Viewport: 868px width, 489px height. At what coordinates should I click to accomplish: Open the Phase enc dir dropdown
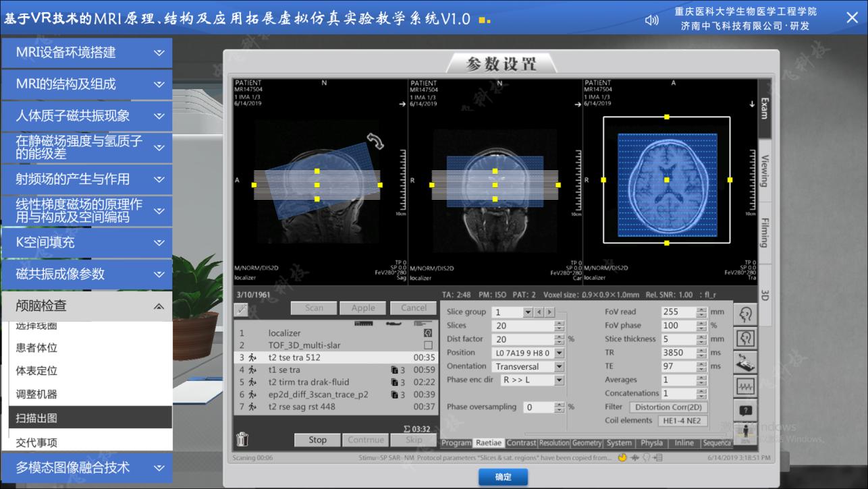click(559, 380)
